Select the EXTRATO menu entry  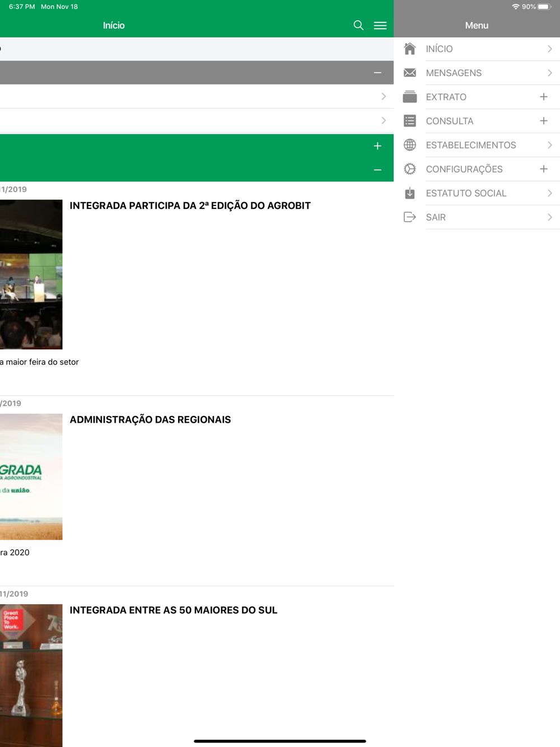(477, 97)
